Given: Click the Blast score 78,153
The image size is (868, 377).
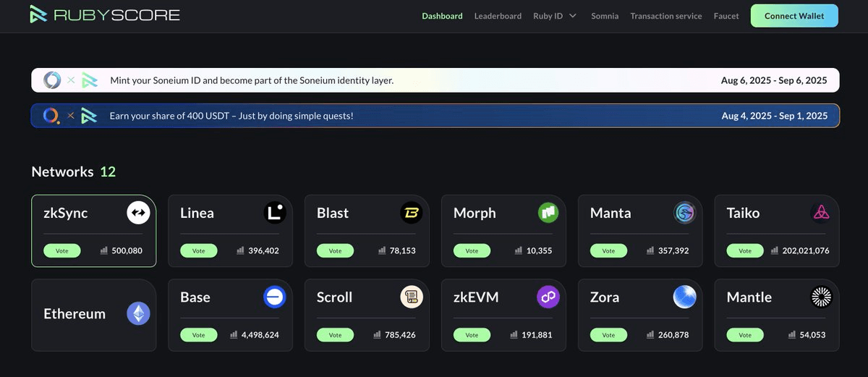Looking at the screenshot, I should coord(401,250).
